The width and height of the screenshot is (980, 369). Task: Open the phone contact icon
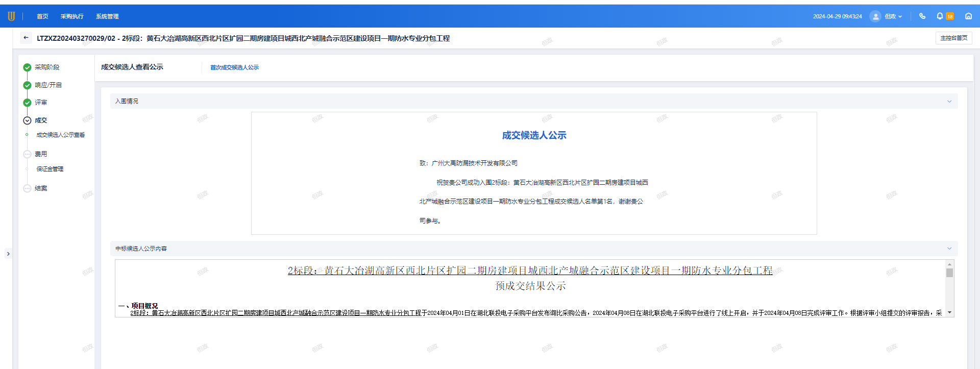pyautogui.click(x=922, y=16)
